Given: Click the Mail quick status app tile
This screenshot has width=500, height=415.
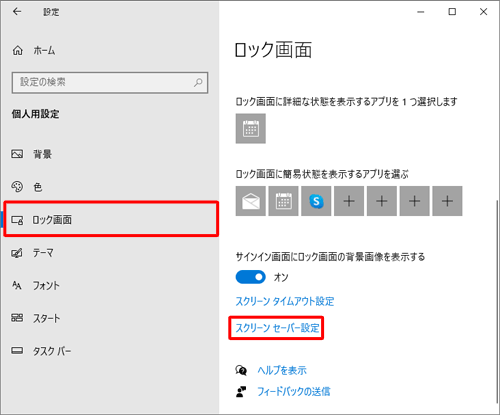Looking at the screenshot, I should pos(251,201).
